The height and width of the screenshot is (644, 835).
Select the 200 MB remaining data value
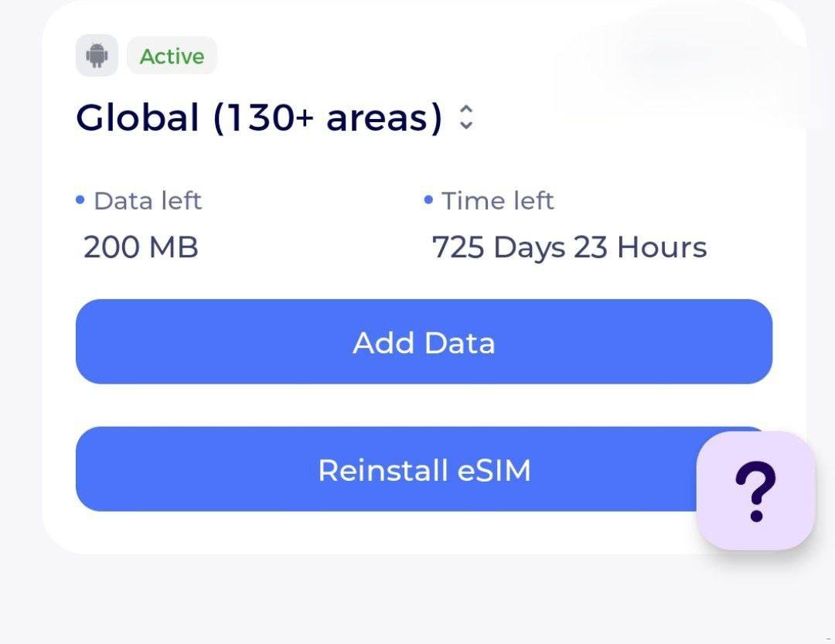click(141, 247)
